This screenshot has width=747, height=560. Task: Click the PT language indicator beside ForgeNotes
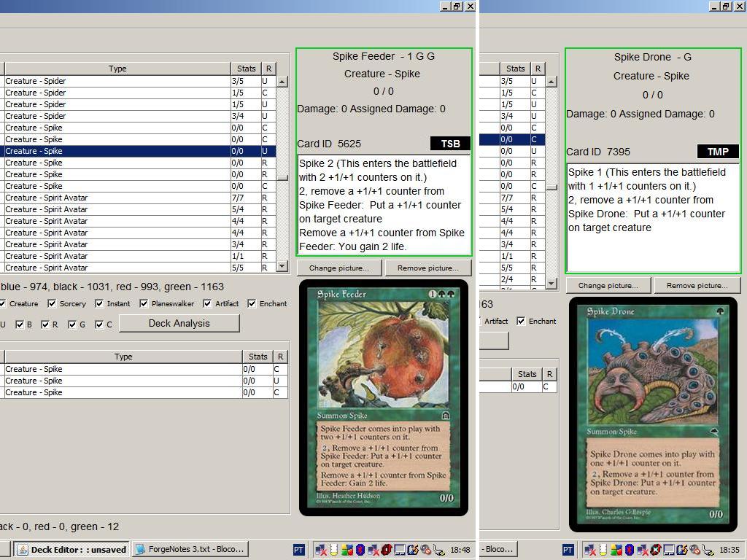tap(298, 550)
